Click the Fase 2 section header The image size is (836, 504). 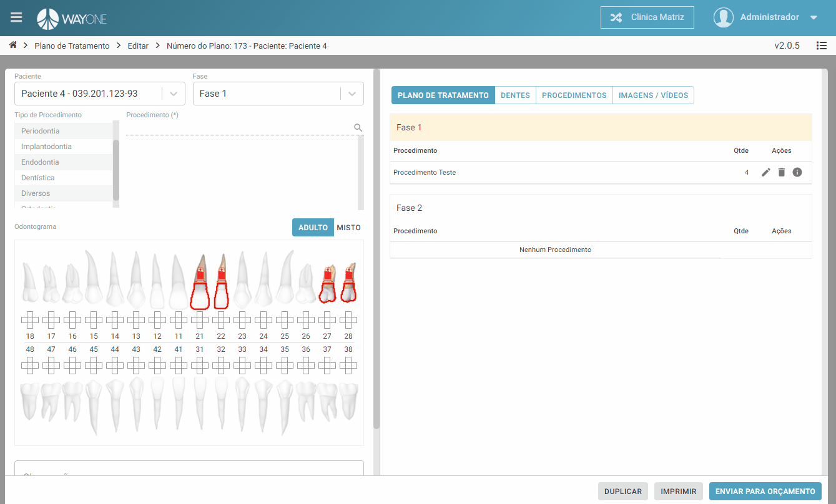[x=601, y=208]
